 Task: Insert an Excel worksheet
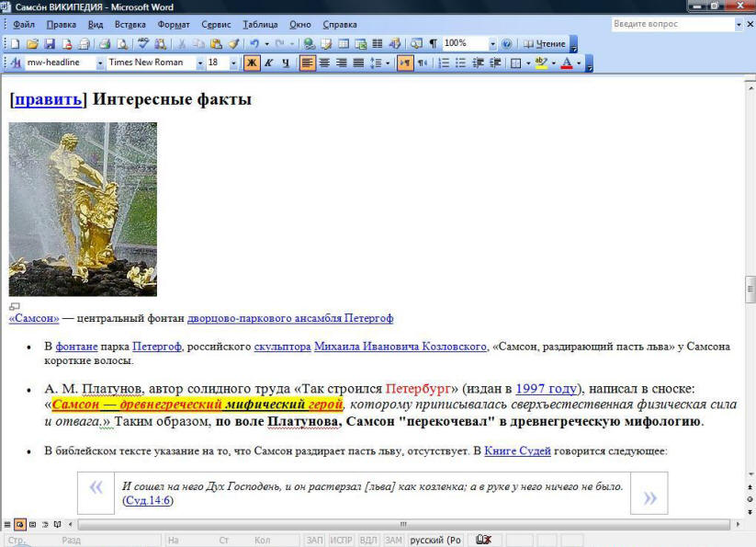tap(361, 44)
